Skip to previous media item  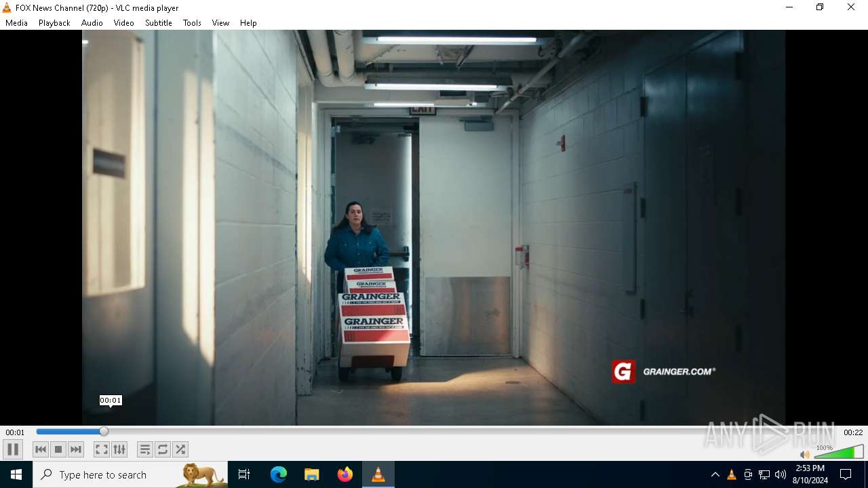(41, 449)
